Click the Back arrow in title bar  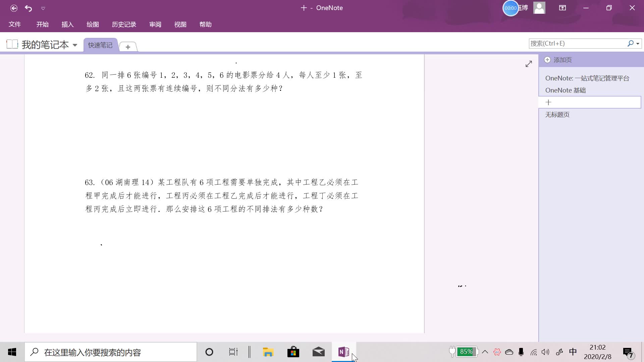(14, 8)
